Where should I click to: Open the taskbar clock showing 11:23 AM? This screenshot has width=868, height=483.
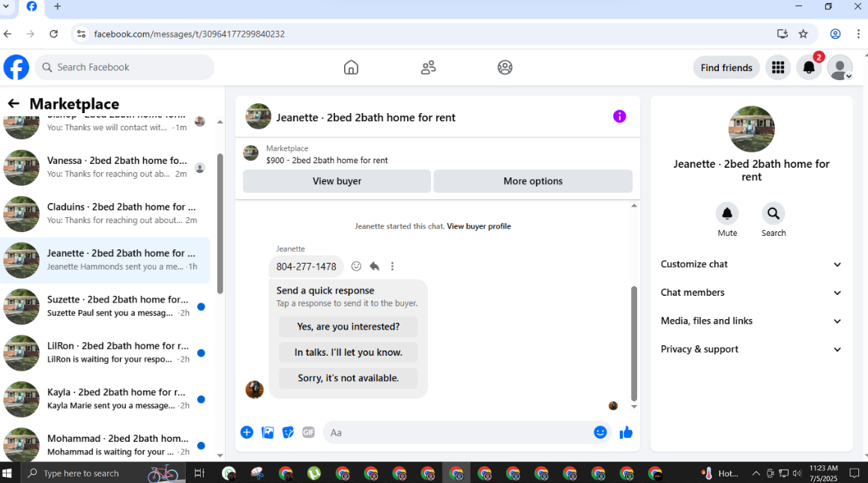823,473
